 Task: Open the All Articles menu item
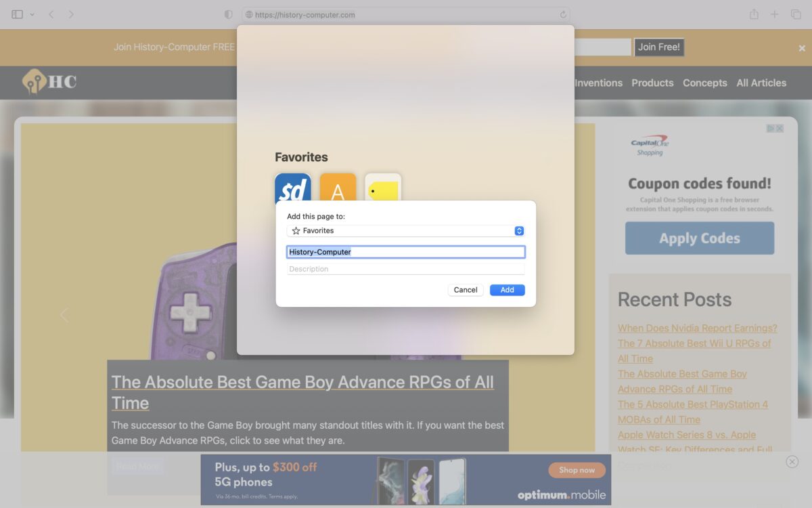761,83
